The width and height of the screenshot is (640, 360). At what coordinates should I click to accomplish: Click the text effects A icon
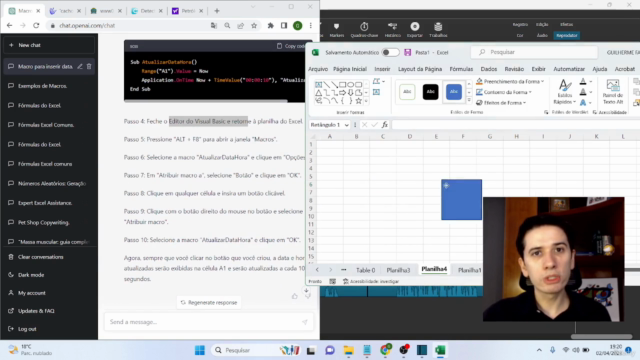tap(583, 102)
